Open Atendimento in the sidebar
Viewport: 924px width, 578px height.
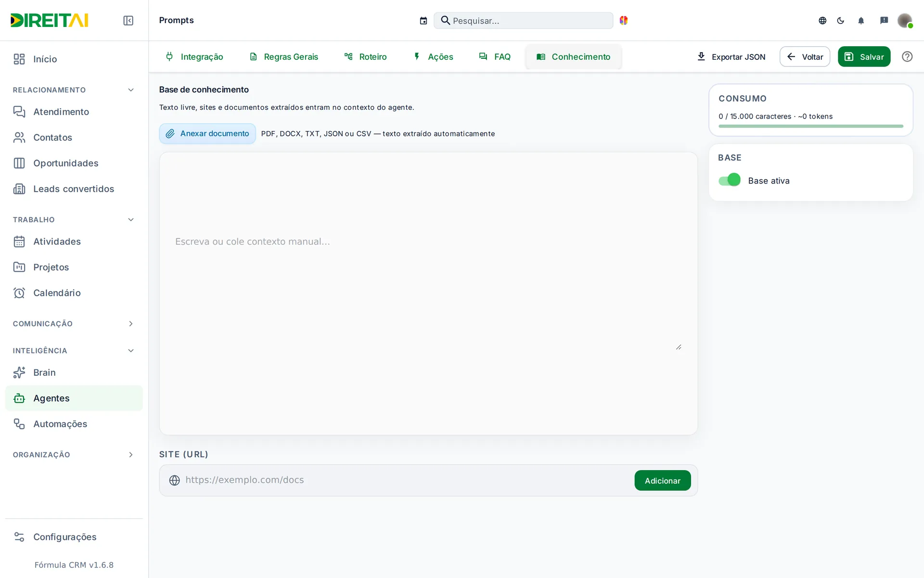[x=74, y=112]
